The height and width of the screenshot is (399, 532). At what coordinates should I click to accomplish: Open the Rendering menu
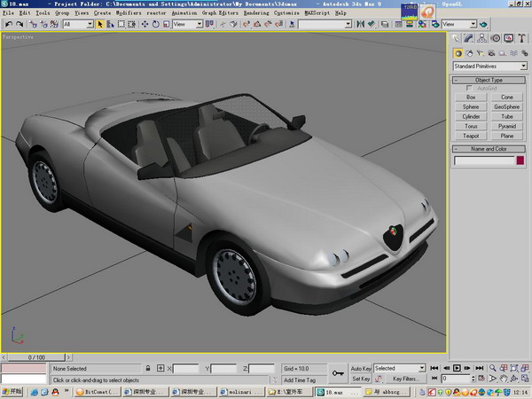[x=254, y=14]
